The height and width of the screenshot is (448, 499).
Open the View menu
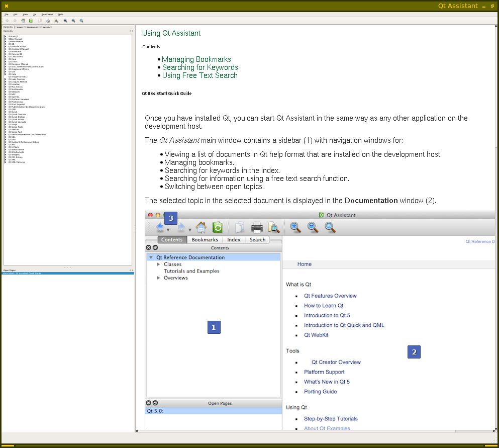coord(25,14)
